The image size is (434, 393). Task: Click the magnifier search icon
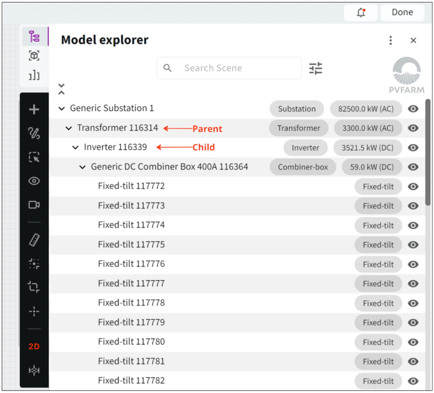167,68
